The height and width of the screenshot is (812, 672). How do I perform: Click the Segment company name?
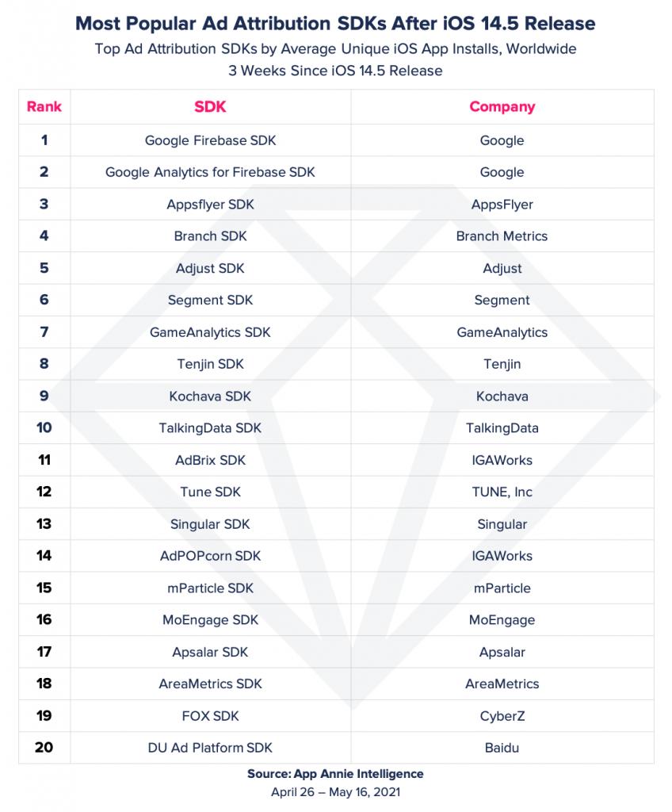(502, 300)
